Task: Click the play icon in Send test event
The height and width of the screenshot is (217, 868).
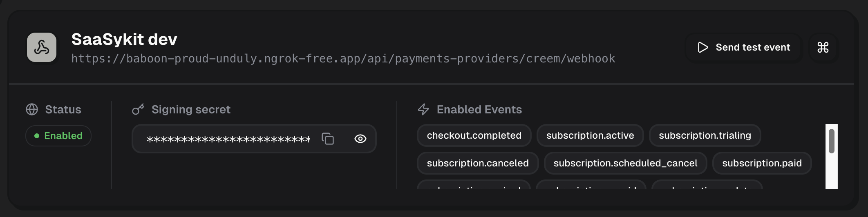Action: (x=702, y=47)
